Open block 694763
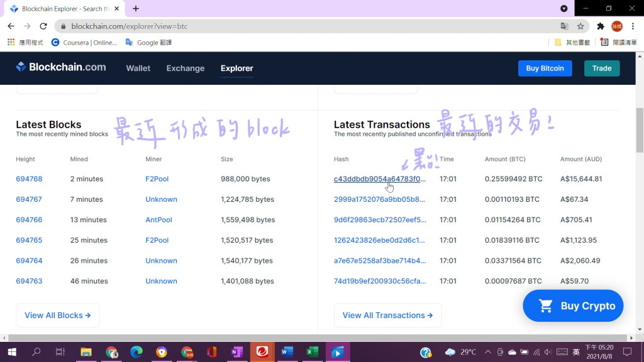 29,281
